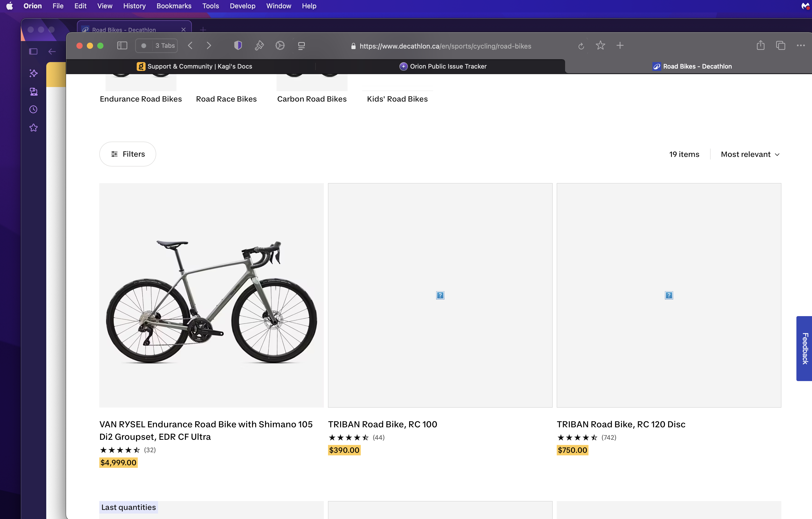Click the (44) reviews count
The width and height of the screenshot is (812, 519).
click(x=378, y=437)
